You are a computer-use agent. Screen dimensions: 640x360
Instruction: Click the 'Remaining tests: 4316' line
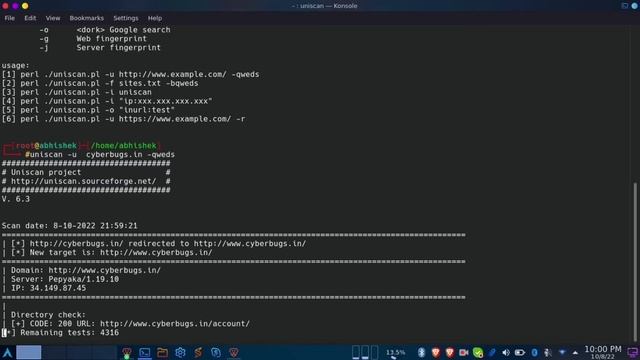[69, 333]
